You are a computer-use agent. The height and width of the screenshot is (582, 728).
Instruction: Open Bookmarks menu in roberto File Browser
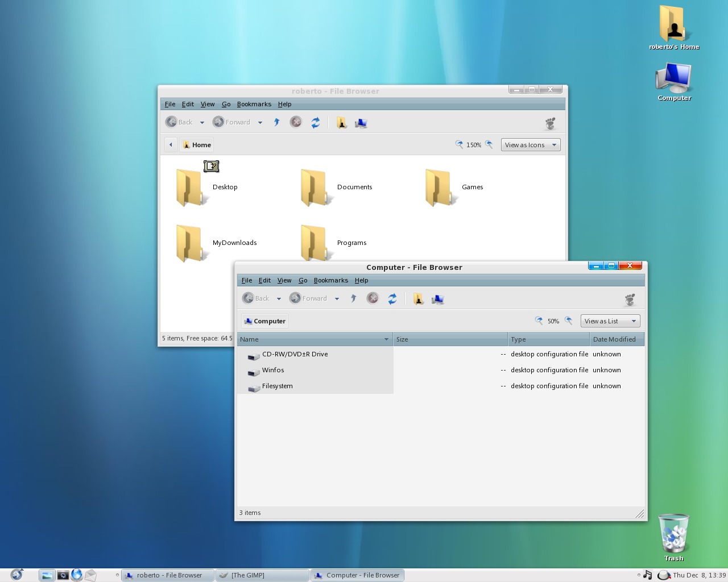pyautogui.click(x=254, y=104)
